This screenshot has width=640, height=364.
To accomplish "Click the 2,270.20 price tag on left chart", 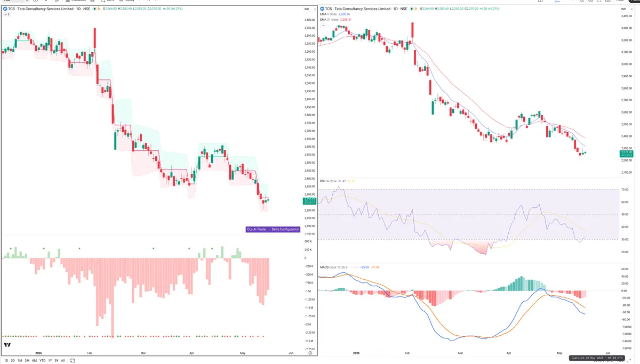I will 309,201.
